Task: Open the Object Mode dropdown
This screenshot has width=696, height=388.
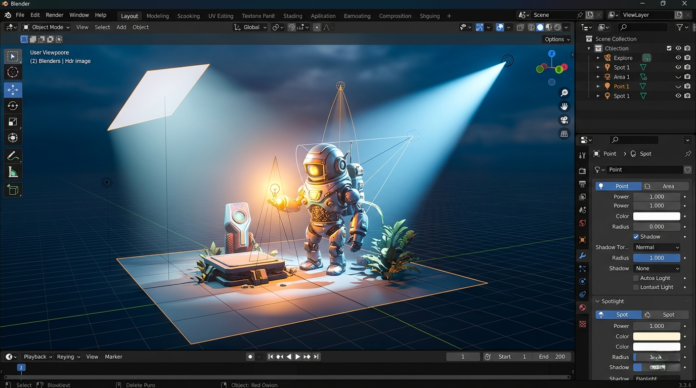Action: (47, 27)
